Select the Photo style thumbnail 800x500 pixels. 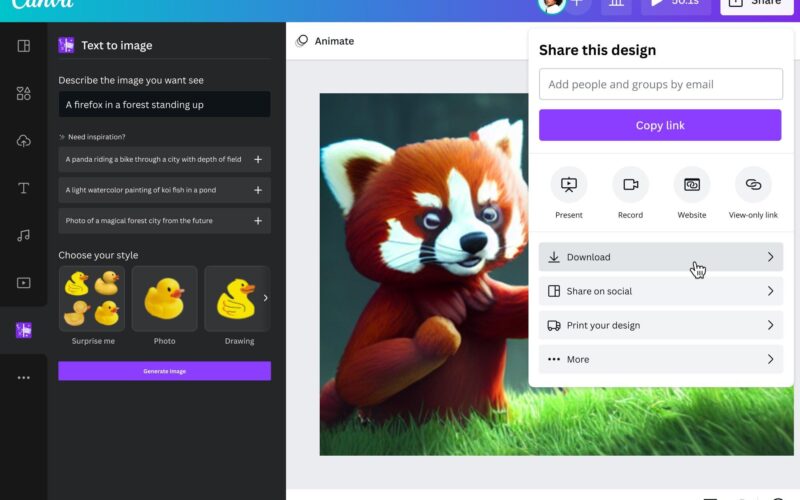[x=164, y=298]
